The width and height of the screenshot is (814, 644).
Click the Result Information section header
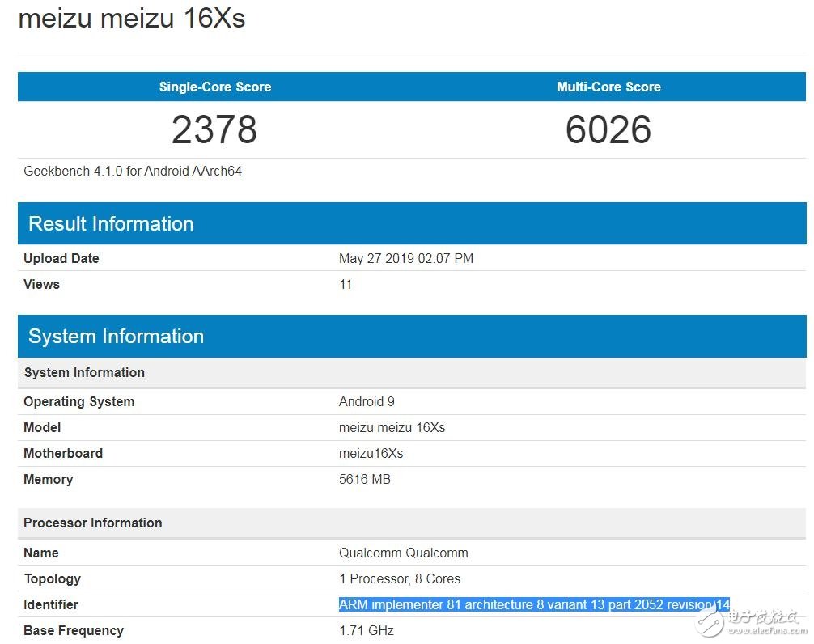coord(111,224)
